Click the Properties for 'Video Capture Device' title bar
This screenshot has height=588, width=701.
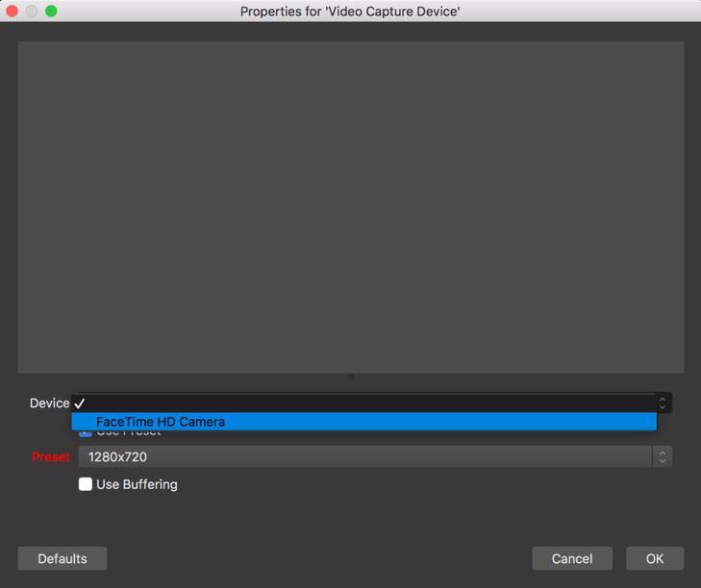pos(350,12)
